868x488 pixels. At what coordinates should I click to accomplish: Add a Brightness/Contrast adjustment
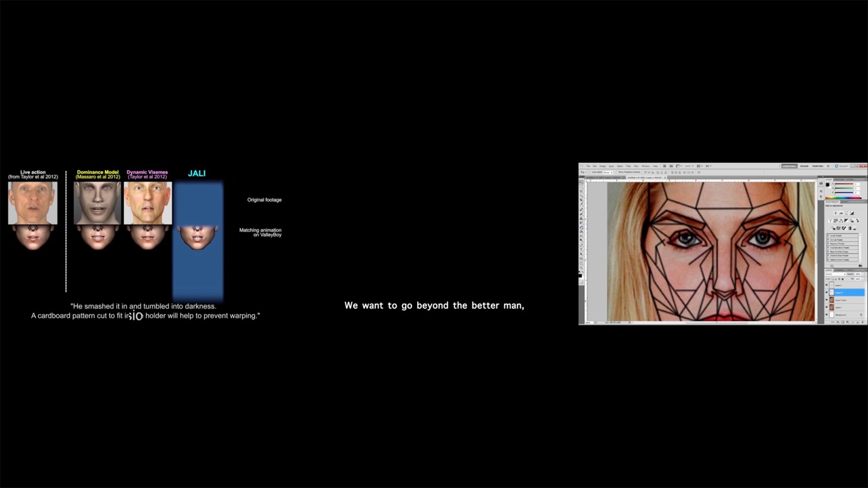coord(835,213)
